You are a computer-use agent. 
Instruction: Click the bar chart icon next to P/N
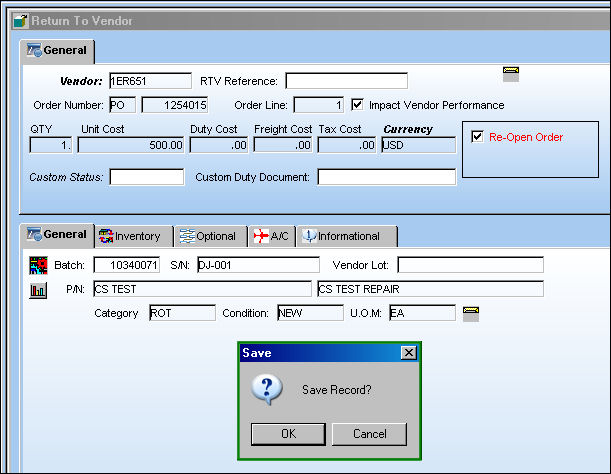[38, 290]
